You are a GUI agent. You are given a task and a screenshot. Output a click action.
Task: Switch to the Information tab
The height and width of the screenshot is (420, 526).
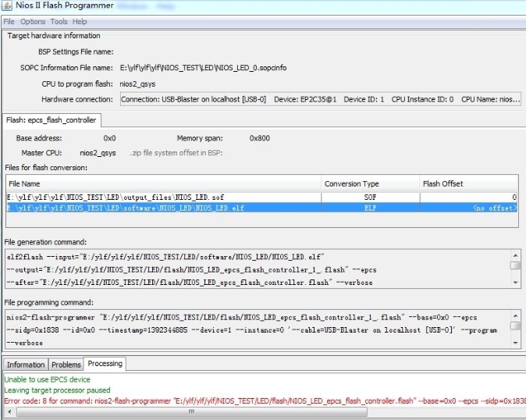[26, 365]
